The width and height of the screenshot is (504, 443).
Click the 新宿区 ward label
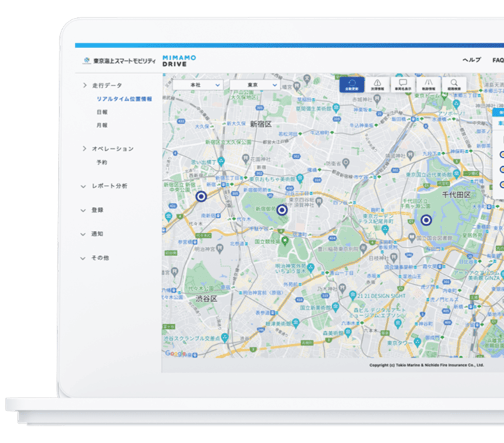261,124
